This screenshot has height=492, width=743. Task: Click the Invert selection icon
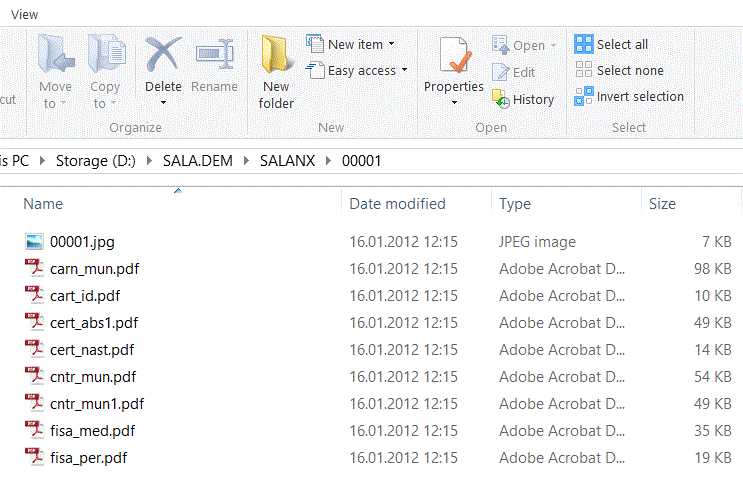583,96
